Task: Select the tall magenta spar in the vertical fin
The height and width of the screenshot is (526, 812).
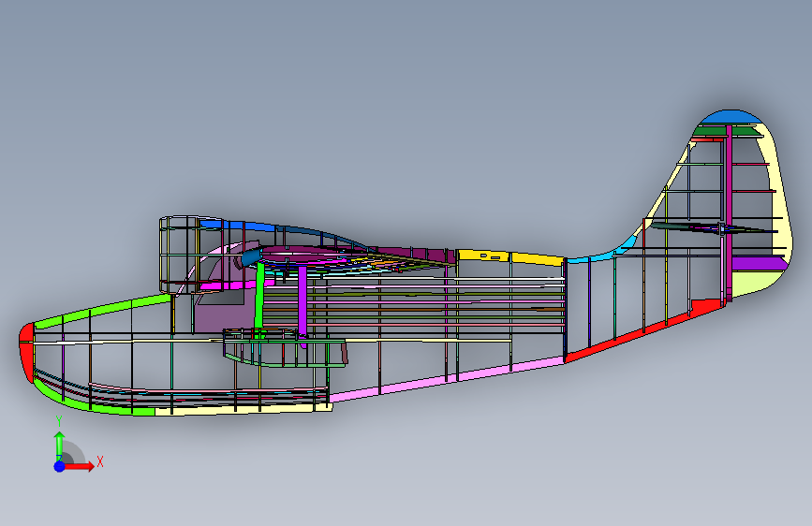Action: coord(729,212)
